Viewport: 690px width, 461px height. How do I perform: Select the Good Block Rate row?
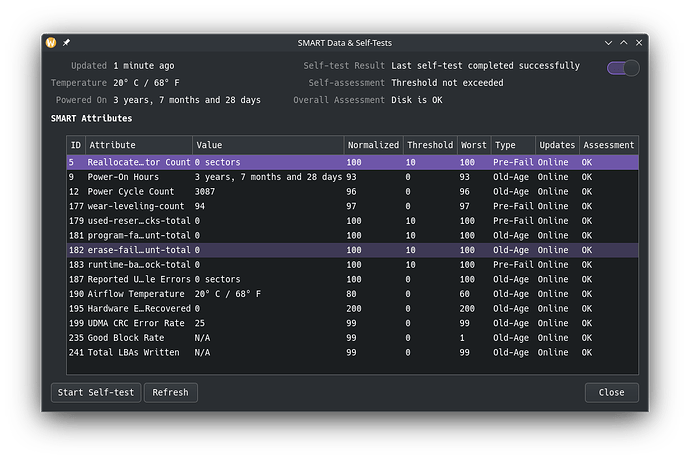tap(352, 338)
